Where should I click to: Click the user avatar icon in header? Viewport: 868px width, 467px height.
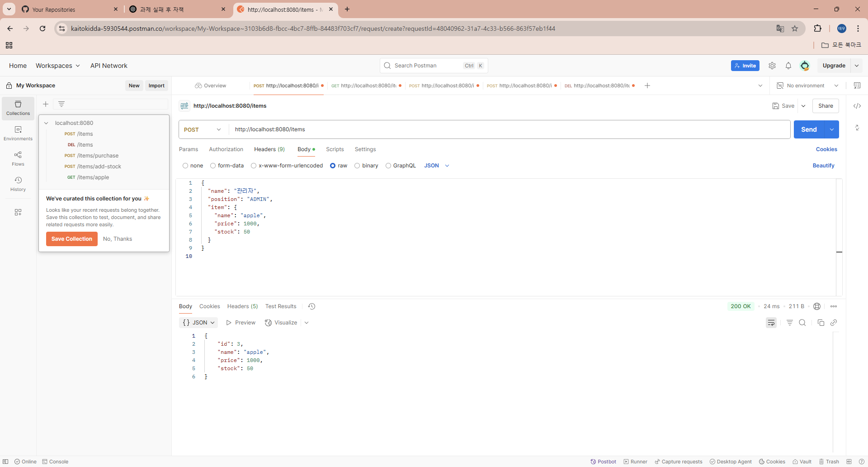805,66
